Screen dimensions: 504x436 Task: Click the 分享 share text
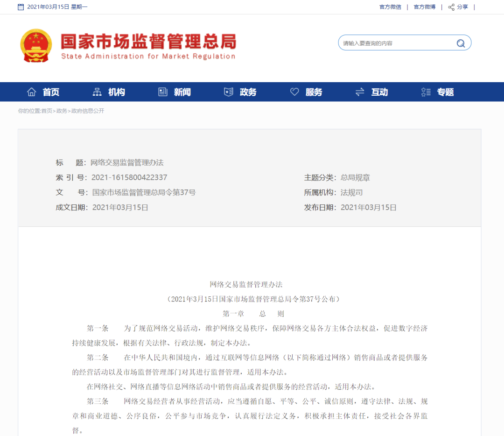(462, 7)
